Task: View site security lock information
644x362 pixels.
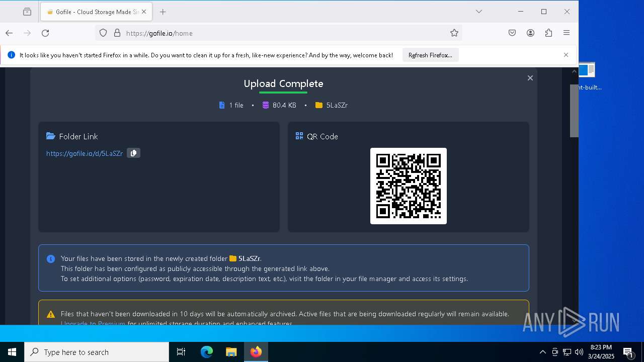Action: pos(117,33)
